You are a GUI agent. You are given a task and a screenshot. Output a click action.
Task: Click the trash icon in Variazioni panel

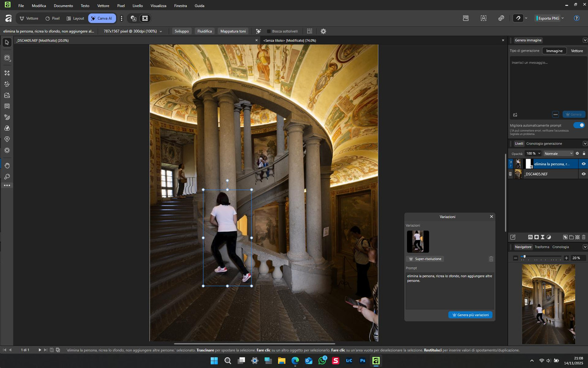click(491, 259)
